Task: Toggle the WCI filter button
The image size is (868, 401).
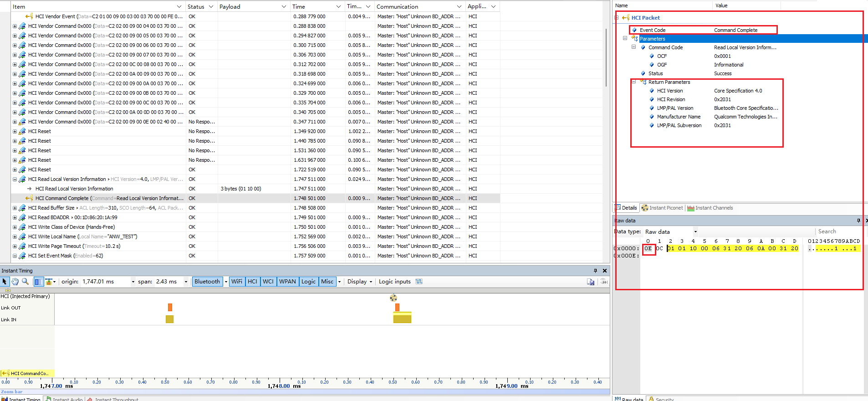Action: [x=268, y=282]
